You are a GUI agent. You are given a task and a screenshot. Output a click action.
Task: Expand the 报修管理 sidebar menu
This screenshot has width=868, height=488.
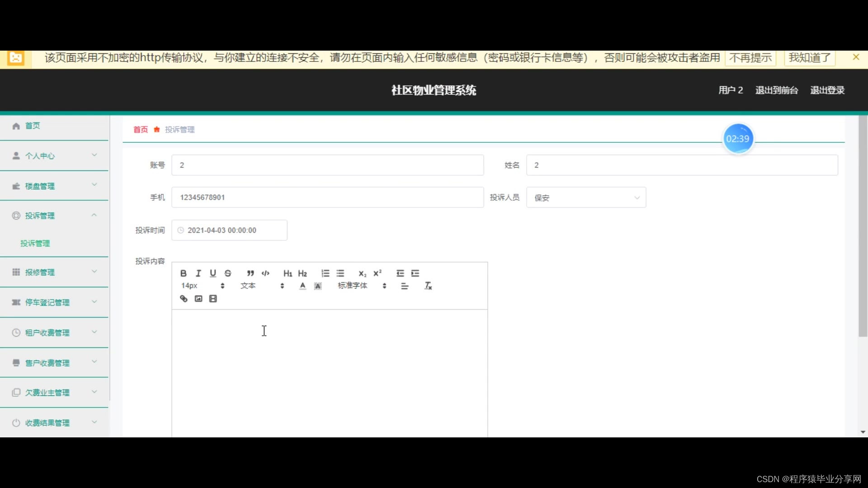[54, 272]
